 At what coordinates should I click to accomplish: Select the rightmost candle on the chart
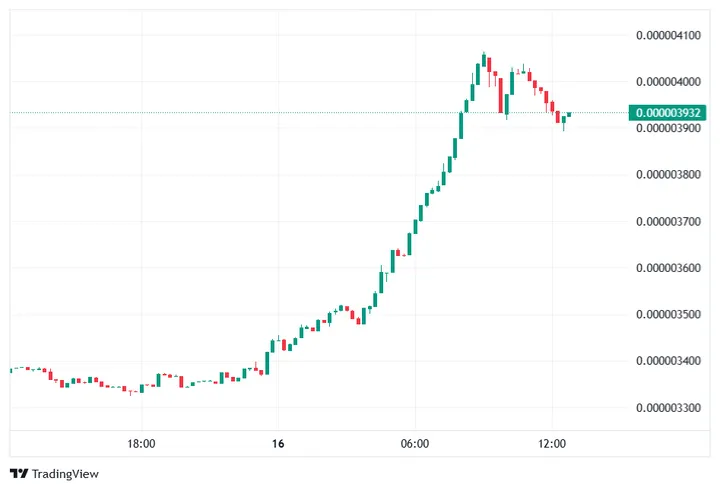[569, 114]
